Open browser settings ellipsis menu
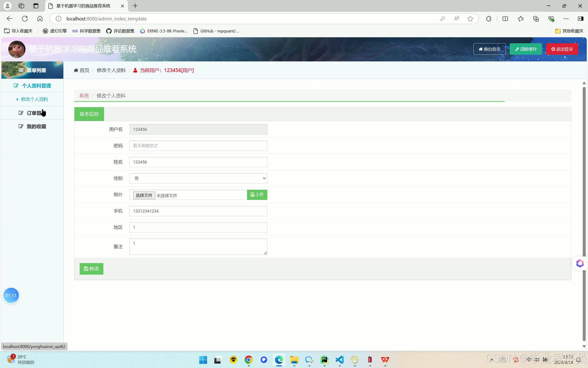The width and height of the screenshot is (588, 368). tap(566, 19)
